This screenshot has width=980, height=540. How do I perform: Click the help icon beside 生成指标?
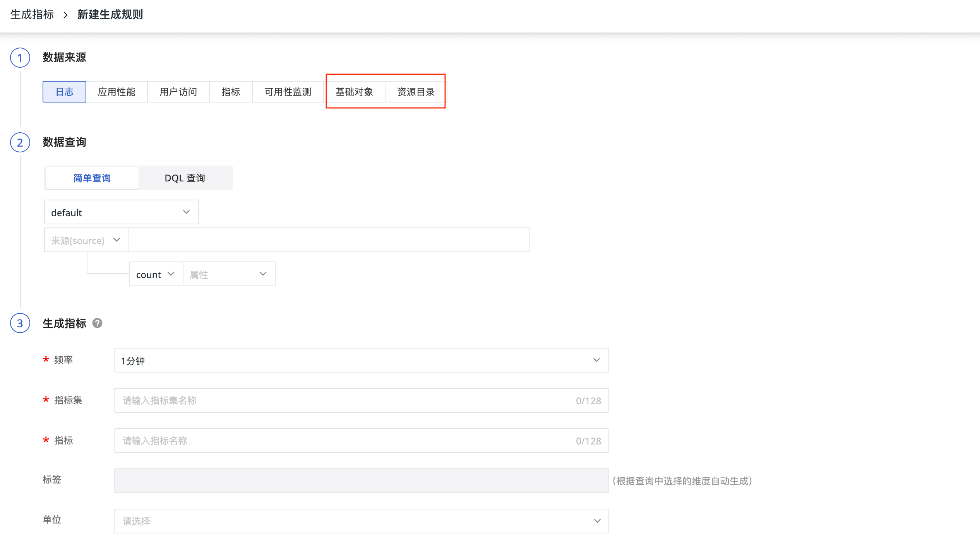(x=97, y=323)
